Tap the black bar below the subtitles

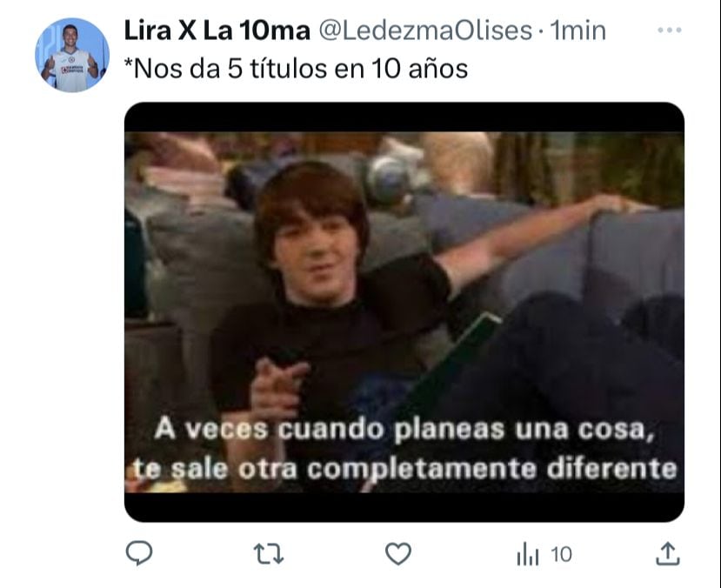pos(404,507)
